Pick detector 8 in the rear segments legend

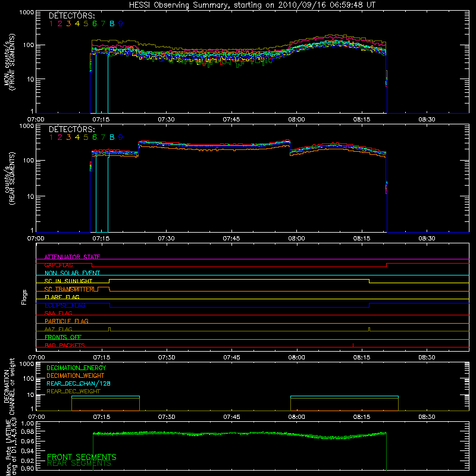(112, 137)
